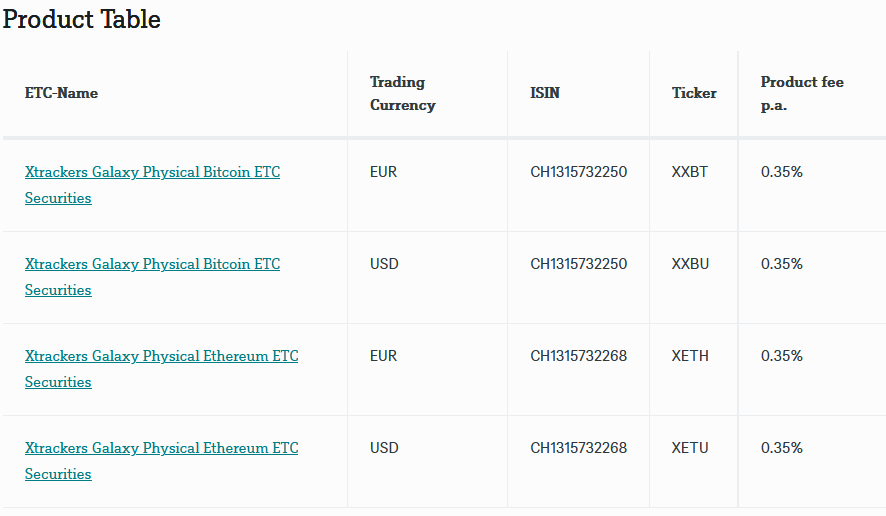Click the Ticker column header

click(694, 93)
